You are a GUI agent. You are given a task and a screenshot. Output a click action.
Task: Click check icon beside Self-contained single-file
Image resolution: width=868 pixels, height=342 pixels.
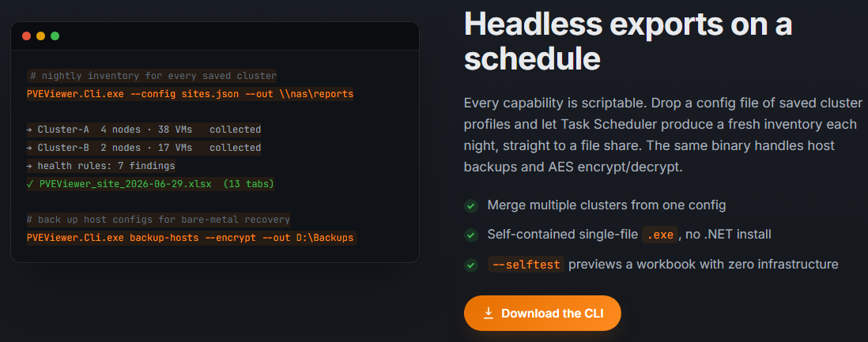tap(470, 235)
